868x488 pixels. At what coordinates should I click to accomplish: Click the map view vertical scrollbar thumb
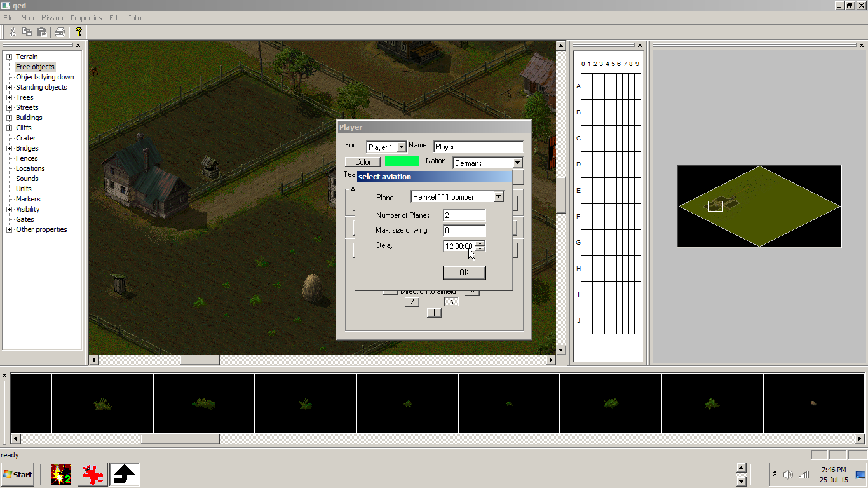coord(561,194)
